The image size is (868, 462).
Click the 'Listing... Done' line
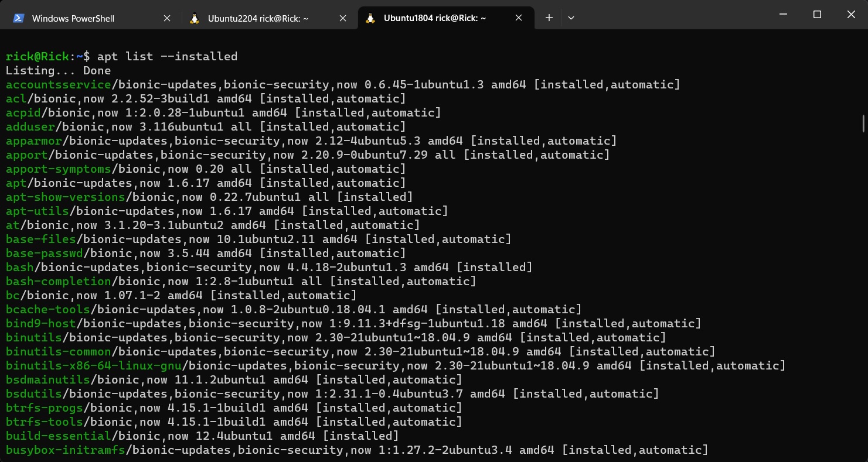point(58,71)
